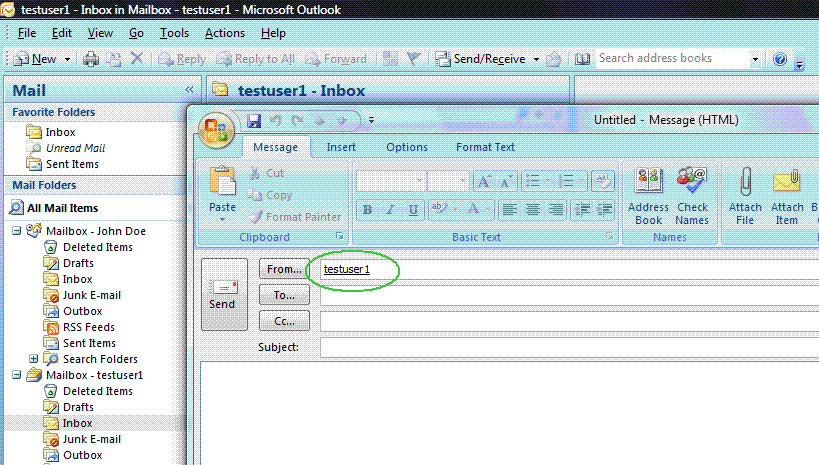Switch to the Options ribbon tab
The height and width of the screenshot is (465, 819).
407,147
